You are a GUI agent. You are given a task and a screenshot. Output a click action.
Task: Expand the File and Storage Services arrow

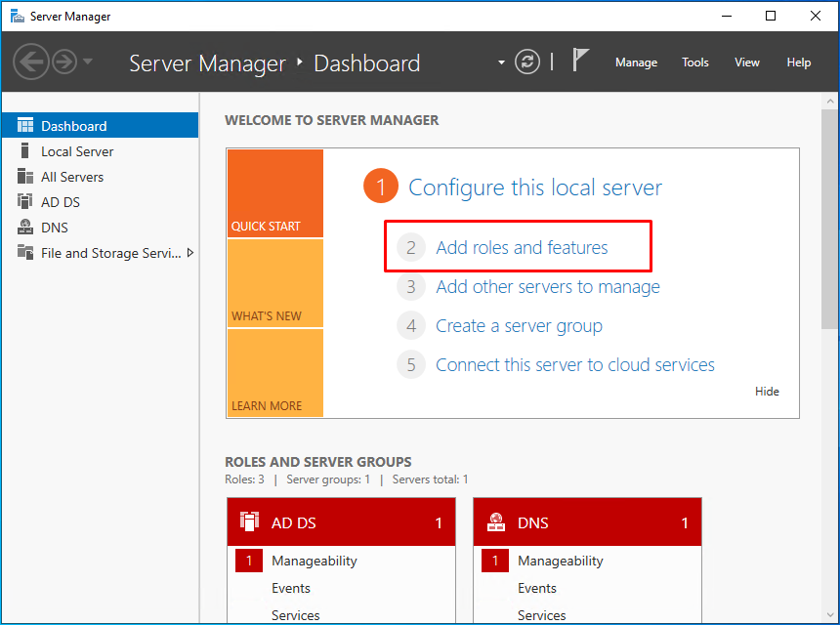(190, 253)
